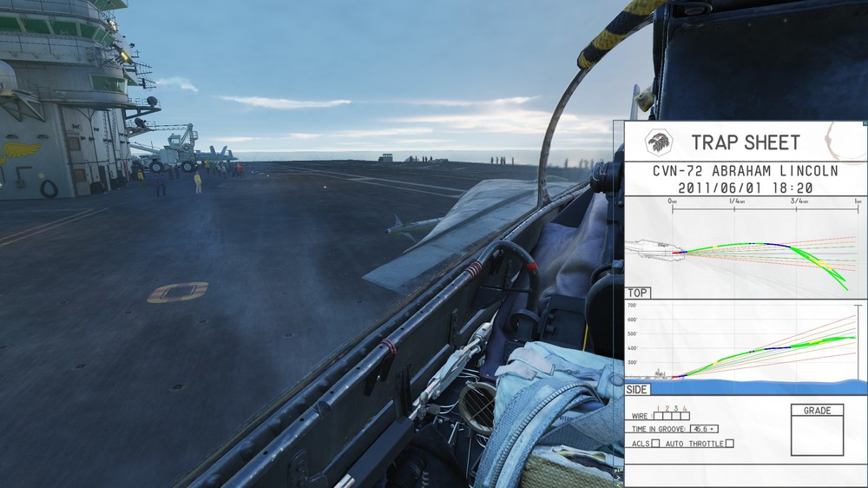Close the Trap Sheet window
The height and width of the screenshot is (488, 868).
(865, 123)
